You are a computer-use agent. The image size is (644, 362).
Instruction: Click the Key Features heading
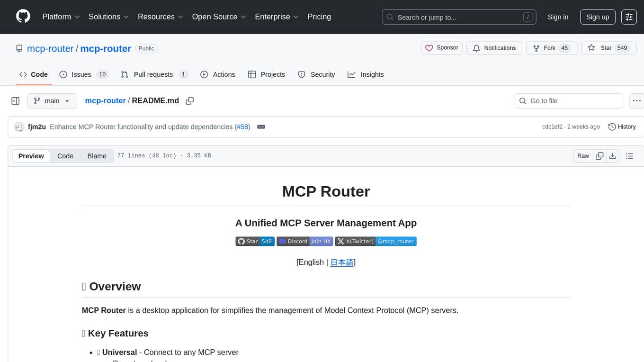[115, 333]
